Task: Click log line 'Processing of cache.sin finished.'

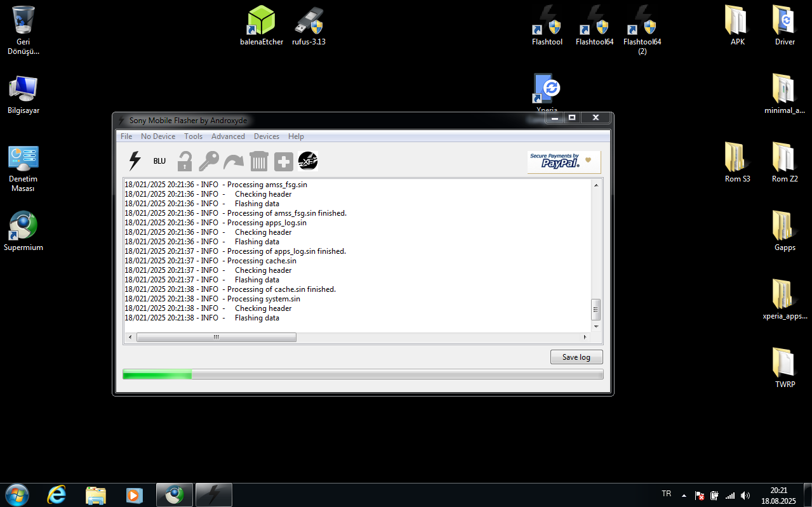Action: click(281, 289)
